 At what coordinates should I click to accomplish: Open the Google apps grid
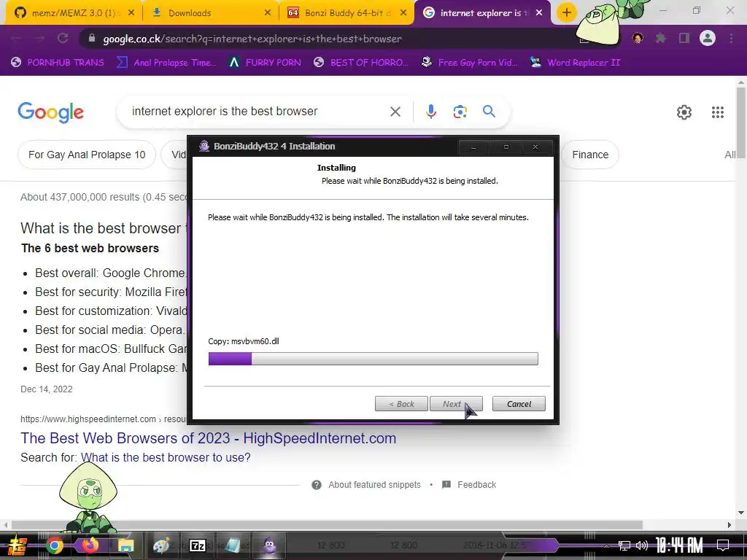tap(718, 112)
